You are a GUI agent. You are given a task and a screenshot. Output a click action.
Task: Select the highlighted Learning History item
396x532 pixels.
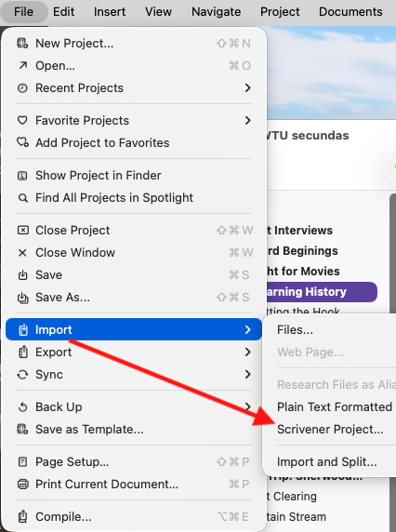[x=322, y=292]
